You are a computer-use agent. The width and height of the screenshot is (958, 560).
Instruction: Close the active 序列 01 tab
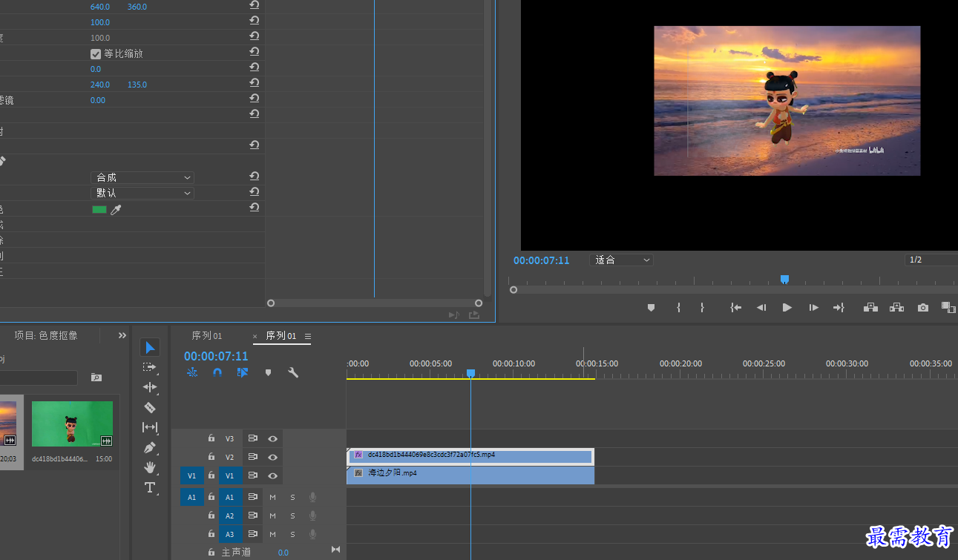pyautogui.click(x=255, y=336)
